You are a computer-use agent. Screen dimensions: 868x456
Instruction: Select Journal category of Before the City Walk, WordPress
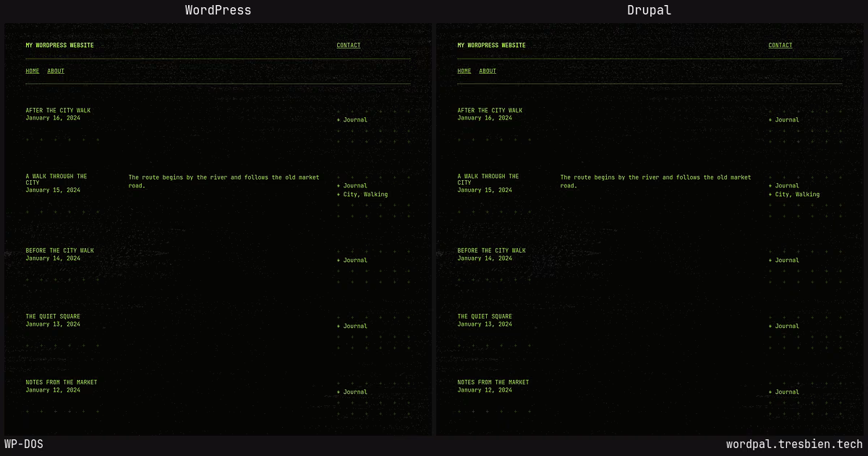355,260
